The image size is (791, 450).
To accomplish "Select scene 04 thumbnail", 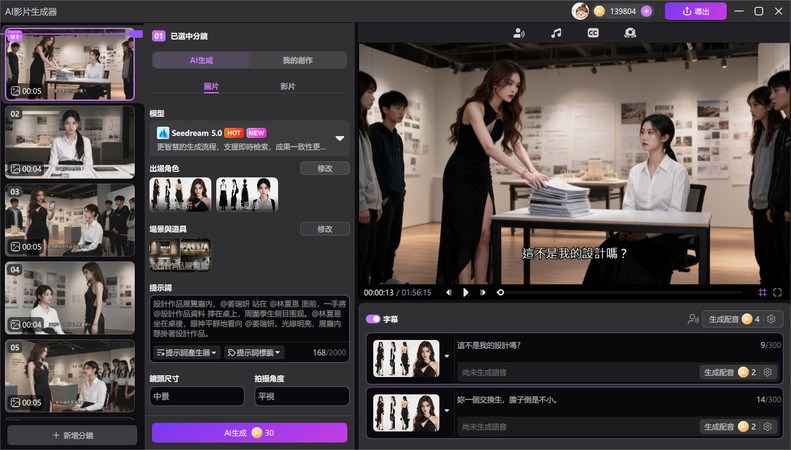I will pos(70,298).
